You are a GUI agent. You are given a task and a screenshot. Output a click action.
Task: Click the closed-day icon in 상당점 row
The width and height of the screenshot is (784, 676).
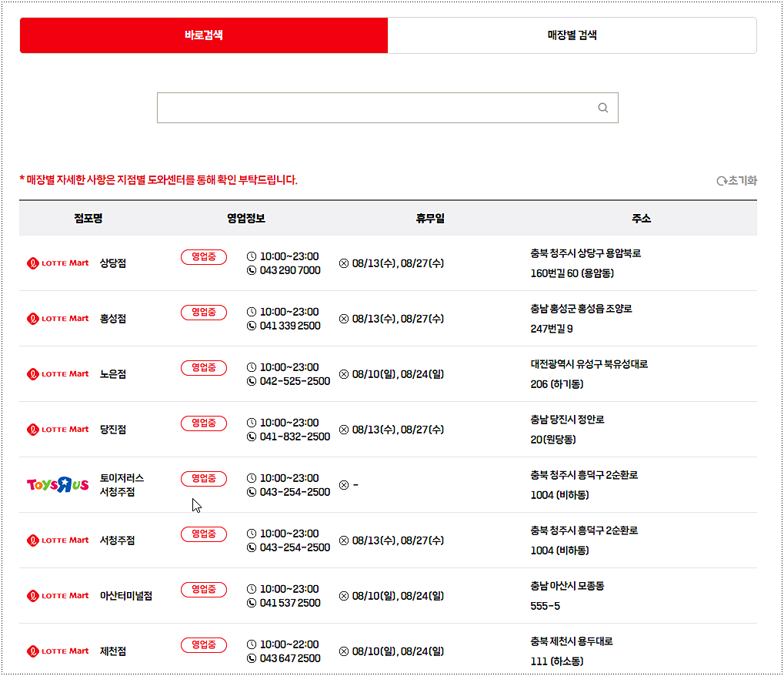coord(344,263)
